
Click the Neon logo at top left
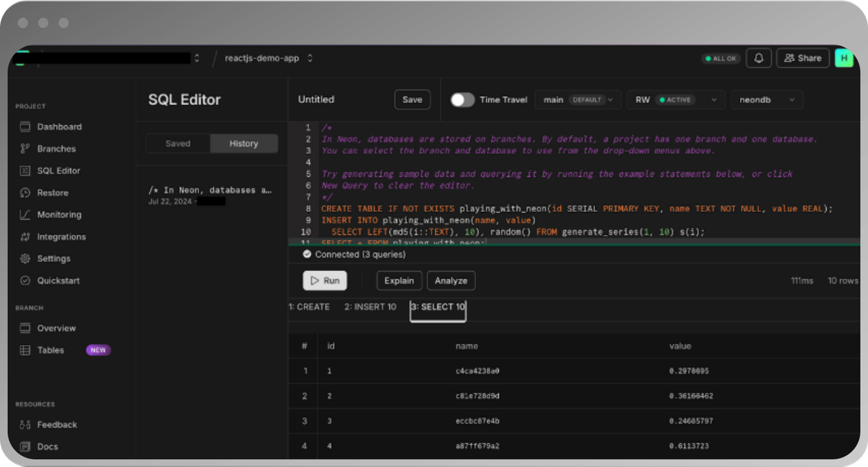pos(23,57)
